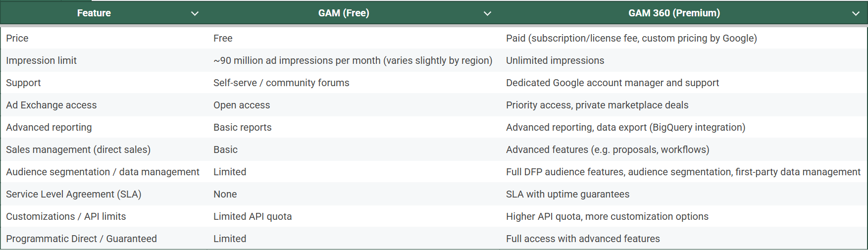Click Audience segmentation / data management cell
Image resolution: width=868 pixels, height=250 pixels.
point(102,172)
